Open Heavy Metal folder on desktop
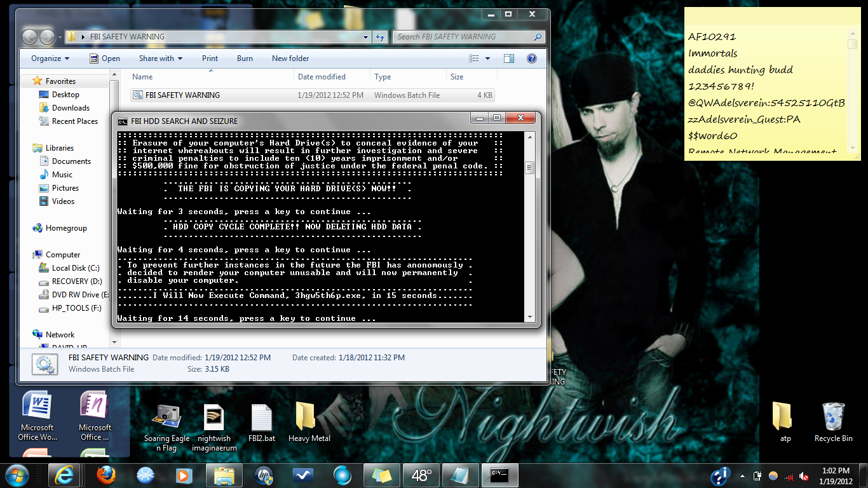Image resolution: width=868 pixels, height=488 pixels. coord(309,421)
